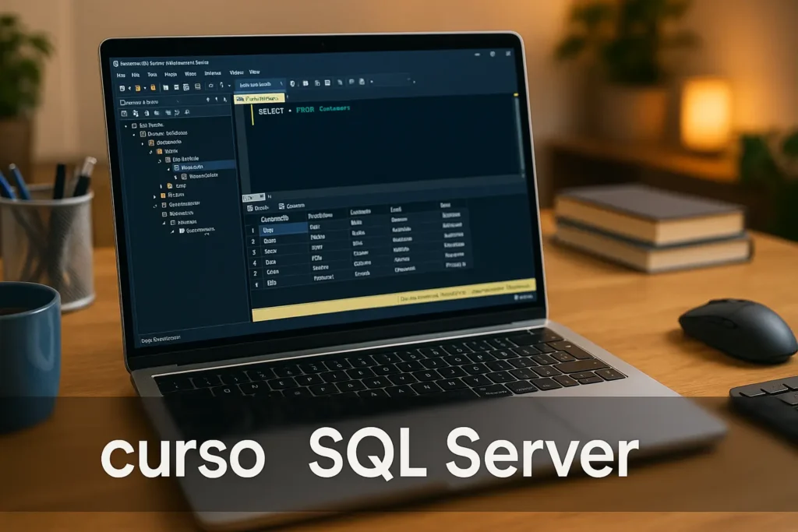Viewport: 798px width, 532px height.
Task: Open the first menu in the menu bar
Action: 121,76
